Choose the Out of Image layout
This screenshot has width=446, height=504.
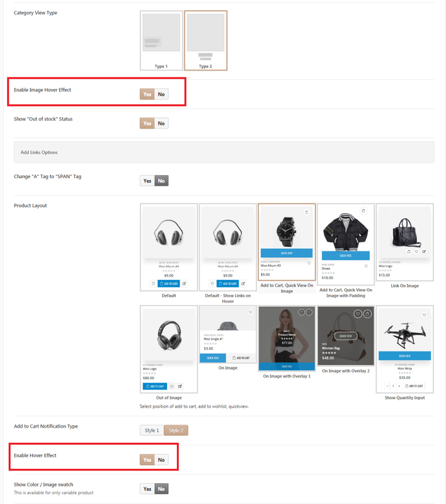pyautogui.click(x=169, y=350)
